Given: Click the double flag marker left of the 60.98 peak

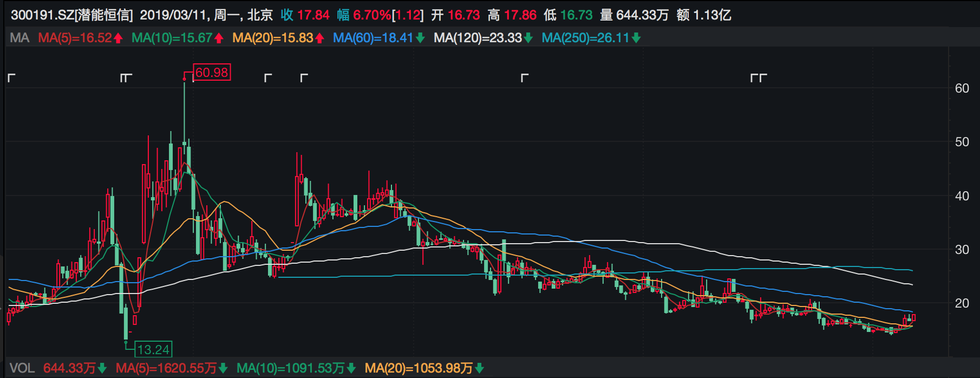Looking at the screenshot, I should click(x=126, y=78).
